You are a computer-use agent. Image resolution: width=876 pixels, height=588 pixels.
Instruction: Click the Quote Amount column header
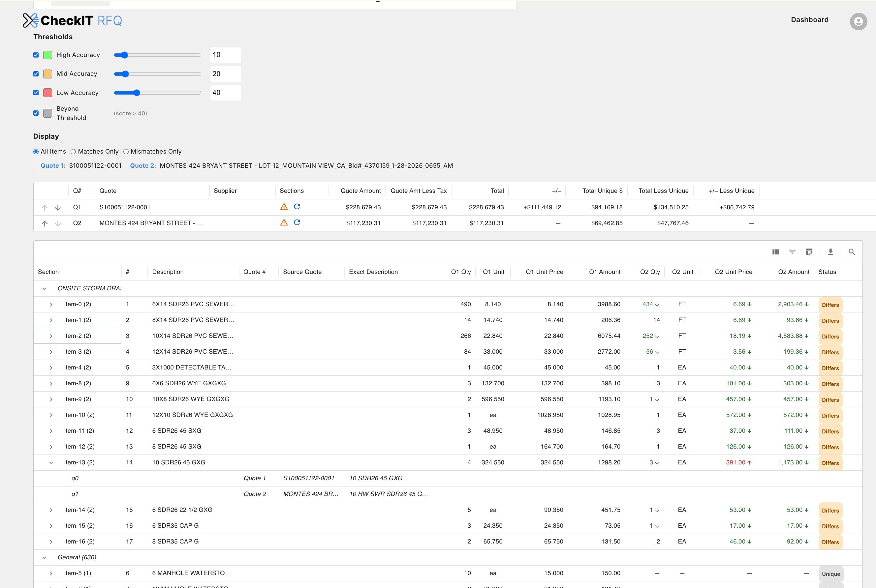360,191
